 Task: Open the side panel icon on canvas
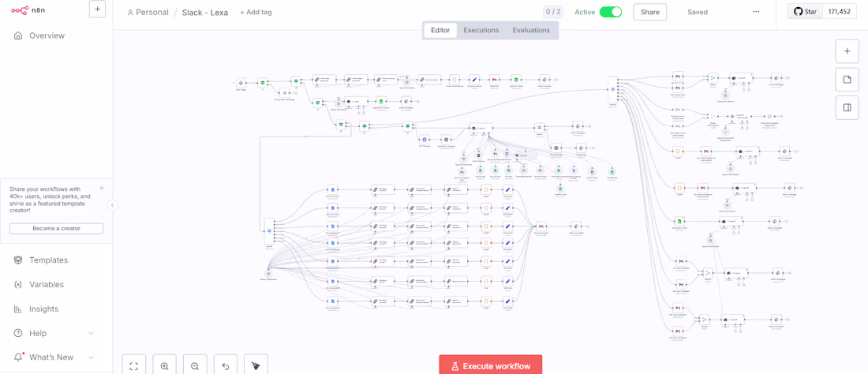847,108
